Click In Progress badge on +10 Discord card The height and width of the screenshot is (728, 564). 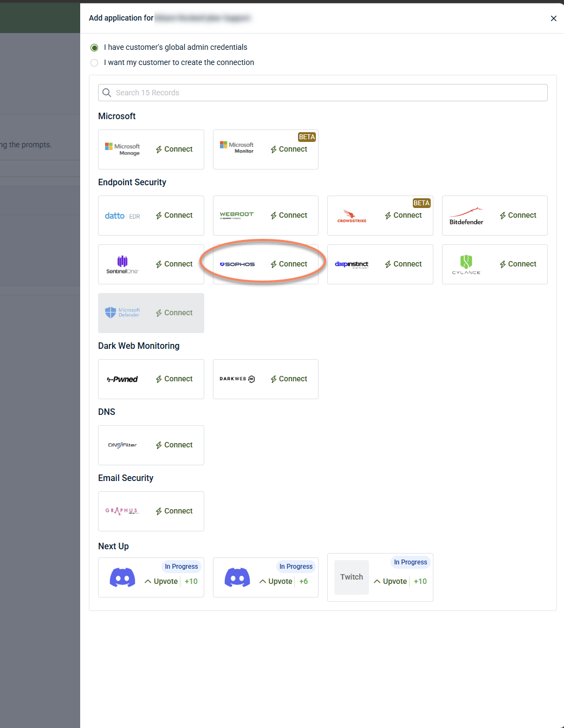[x=181, y=567]
